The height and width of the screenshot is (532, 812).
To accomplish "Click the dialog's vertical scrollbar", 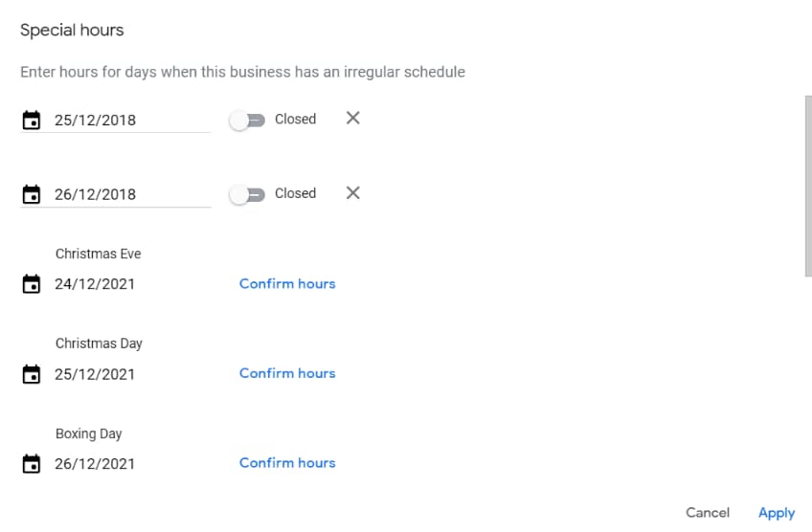I will pos(808,187).
